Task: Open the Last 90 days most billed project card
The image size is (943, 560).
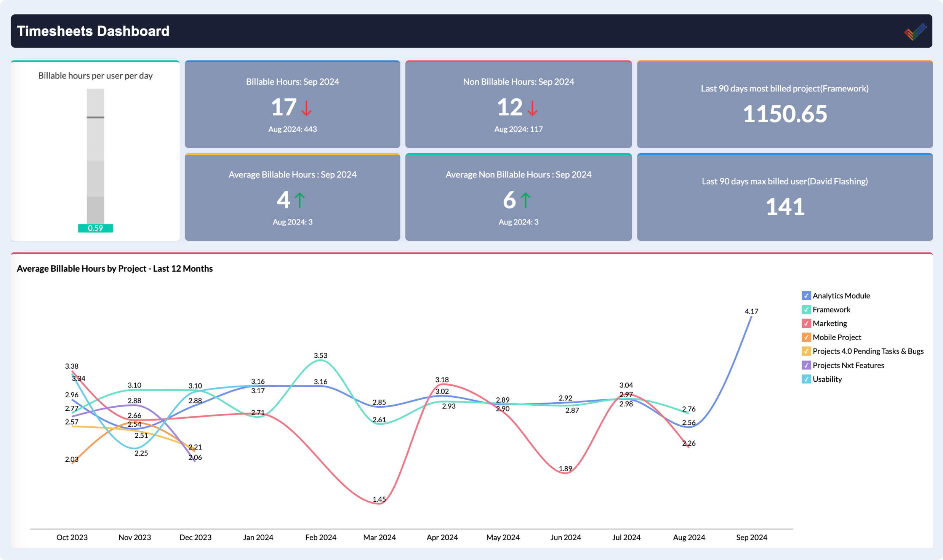Action: click(x=784, y=104)
